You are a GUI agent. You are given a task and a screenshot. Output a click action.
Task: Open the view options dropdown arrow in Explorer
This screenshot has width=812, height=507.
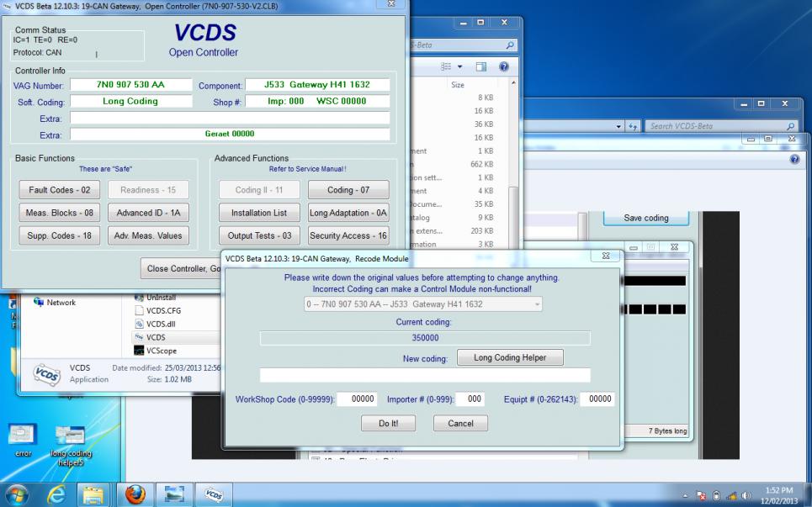[460, 66]
